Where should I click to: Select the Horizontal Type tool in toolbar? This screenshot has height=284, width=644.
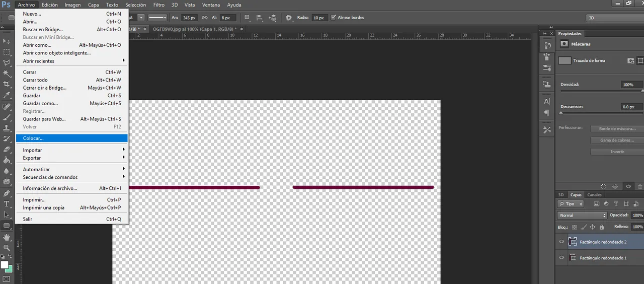[7, 204]
